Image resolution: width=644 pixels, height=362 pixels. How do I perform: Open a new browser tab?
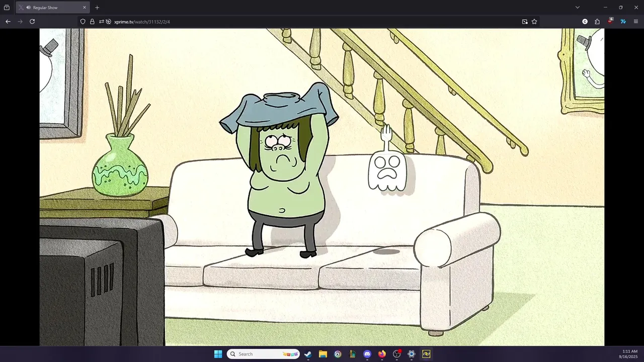(x=97, y=8)
